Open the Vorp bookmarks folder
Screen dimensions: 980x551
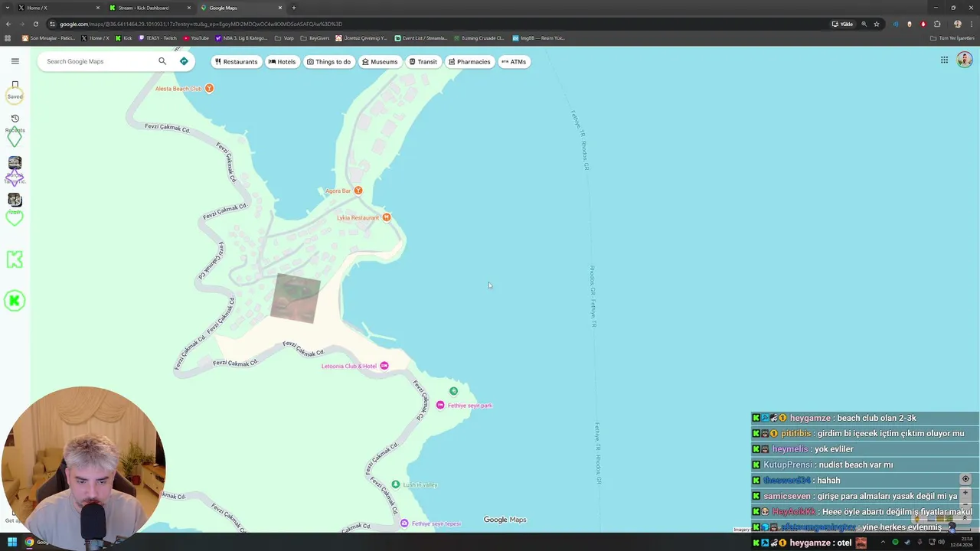pos(284,37)
